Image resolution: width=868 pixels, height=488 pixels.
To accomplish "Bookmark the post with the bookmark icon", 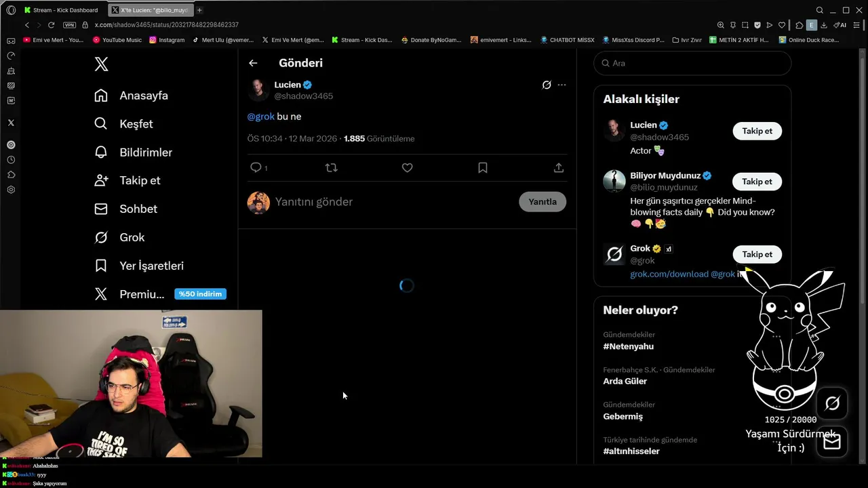I will coord(483,167).
